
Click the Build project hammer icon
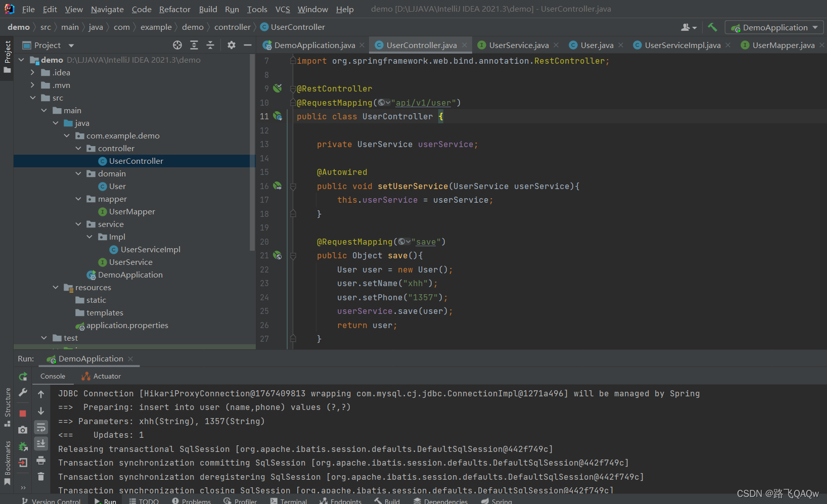pyautogui.click(x=712, y=27)
